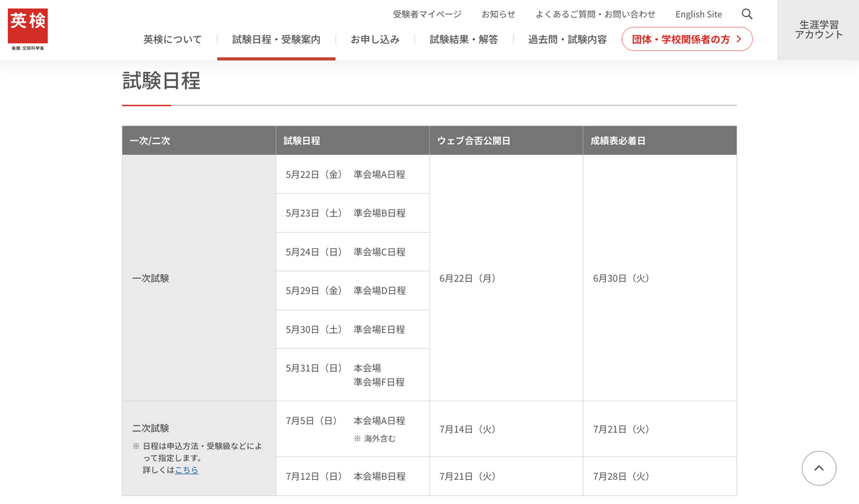
Task: Click the 6月30日（火） score report date
Action: [x=621, y=278]
